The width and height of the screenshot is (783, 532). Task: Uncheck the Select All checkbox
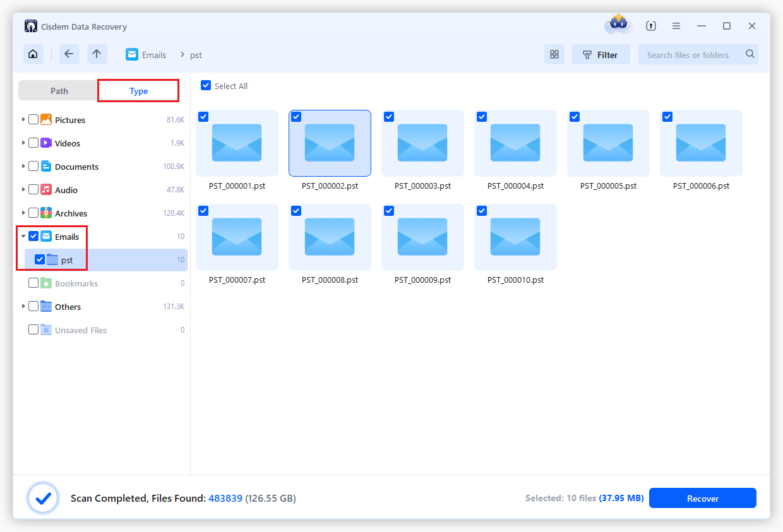click(205, 85)
